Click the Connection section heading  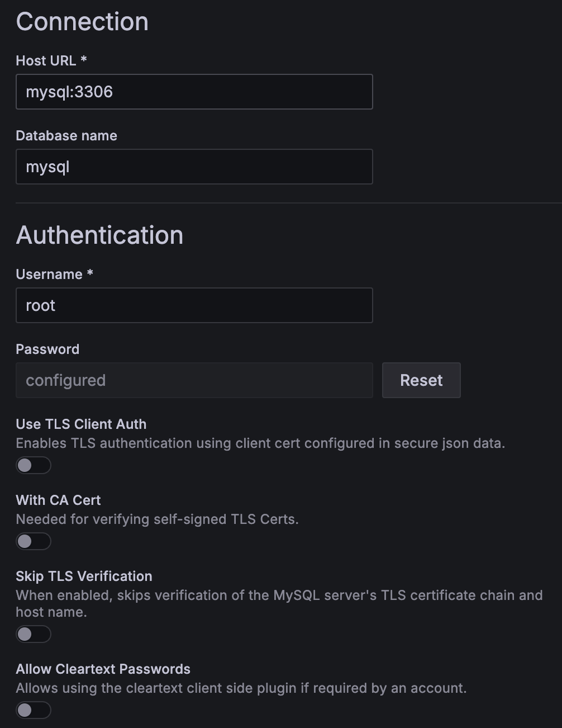[x=82, y=22]
